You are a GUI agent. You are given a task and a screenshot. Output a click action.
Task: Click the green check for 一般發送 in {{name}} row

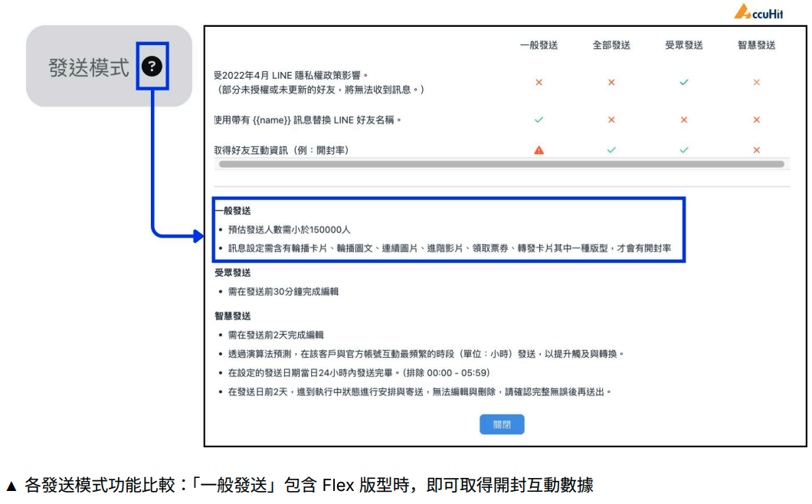point(539,119)
